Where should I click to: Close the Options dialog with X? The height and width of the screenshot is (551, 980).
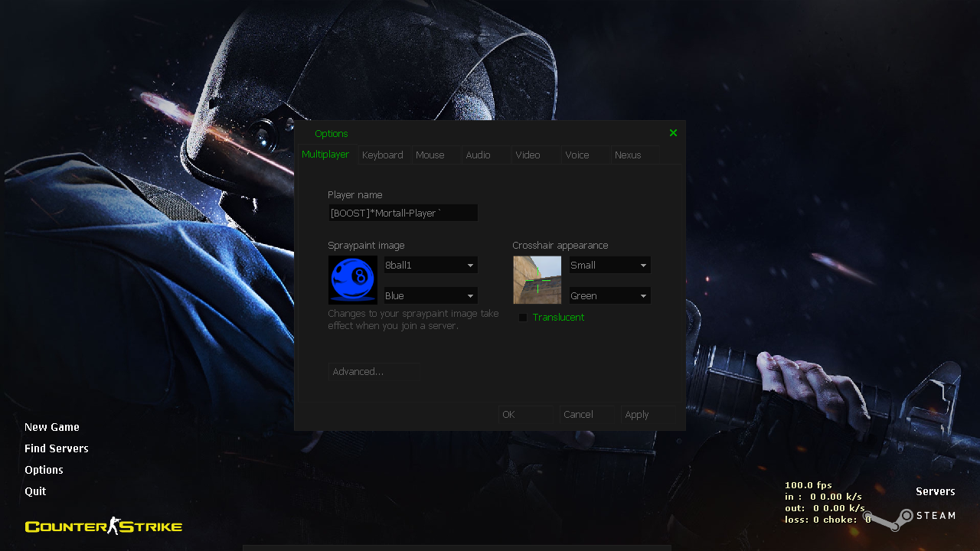673,133
